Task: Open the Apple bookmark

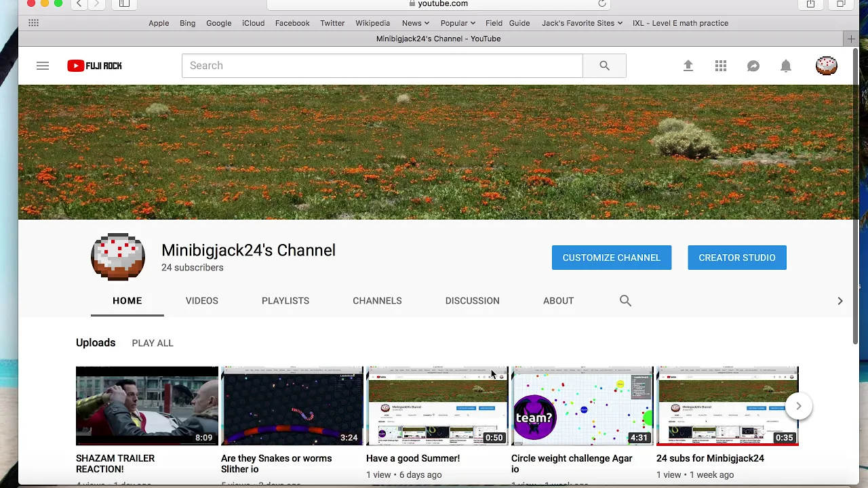Action: pyautogui.click(x=159, y=23)
